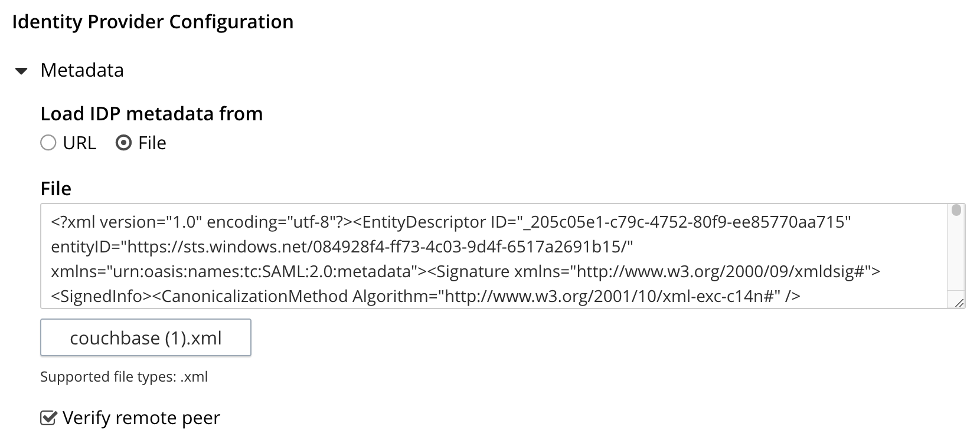
Task: Open file chooser via couchbase (1).xml button
Action: [146, 337]
